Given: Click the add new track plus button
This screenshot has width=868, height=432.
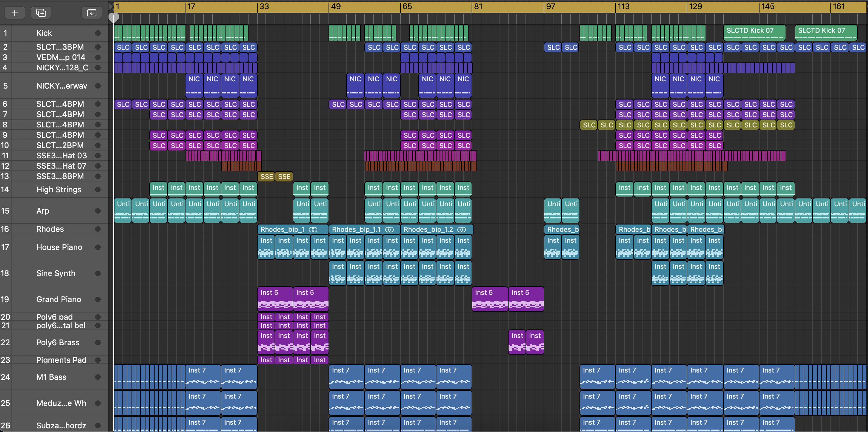Looking at the screenshot, I should 15,13.
